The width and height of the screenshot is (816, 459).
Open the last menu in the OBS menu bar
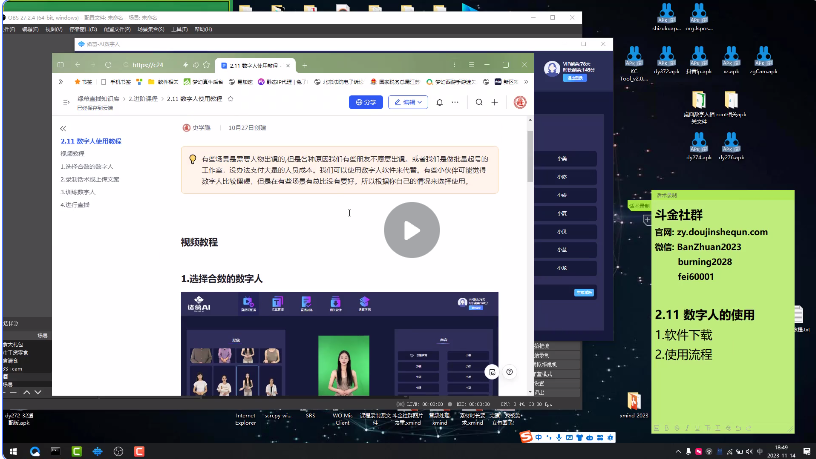click(203, 30)
